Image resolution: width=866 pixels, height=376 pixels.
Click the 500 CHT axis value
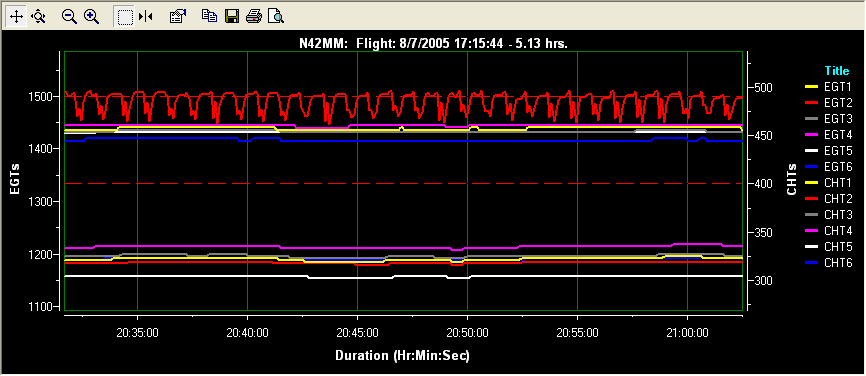(x=763, y=88)
